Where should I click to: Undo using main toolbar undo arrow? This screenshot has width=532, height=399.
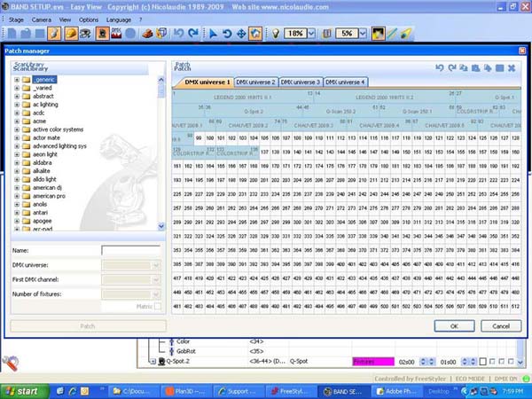178,34
